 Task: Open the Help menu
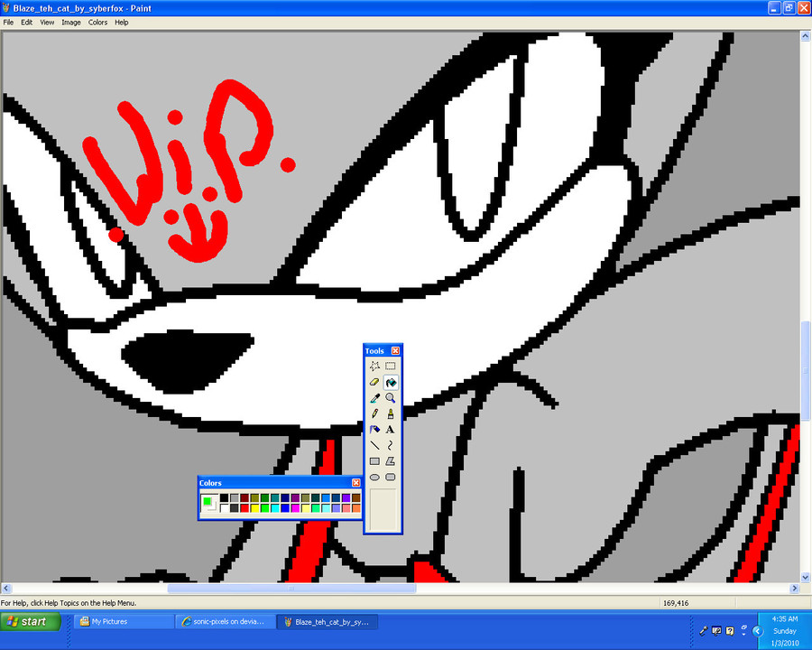point(122,23)
